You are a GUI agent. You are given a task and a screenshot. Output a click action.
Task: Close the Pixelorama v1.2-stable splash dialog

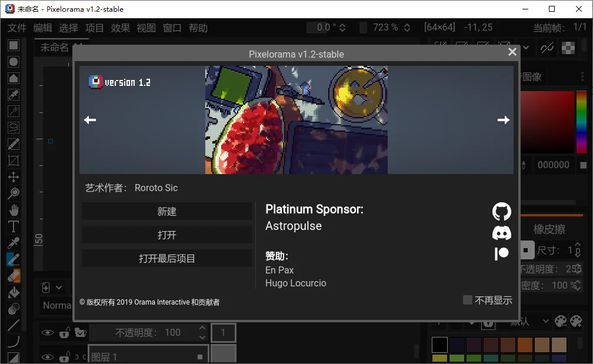pos(512,52)
